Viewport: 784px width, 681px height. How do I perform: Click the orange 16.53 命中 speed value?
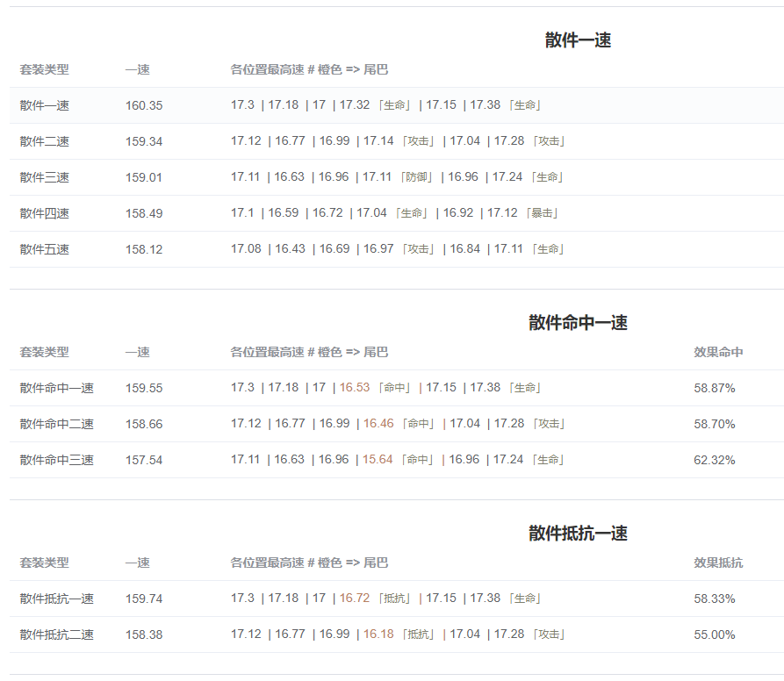coord(355,387)
